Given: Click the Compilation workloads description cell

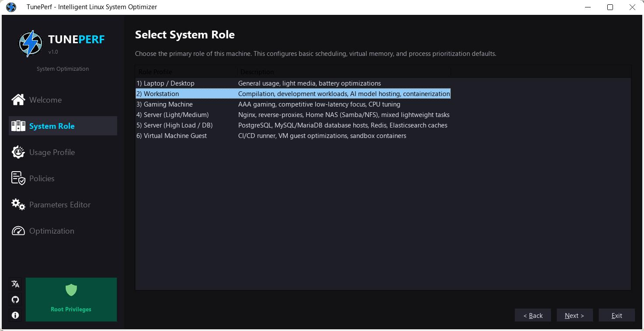Looking at the screenshot, I should [x=344, y=94].
